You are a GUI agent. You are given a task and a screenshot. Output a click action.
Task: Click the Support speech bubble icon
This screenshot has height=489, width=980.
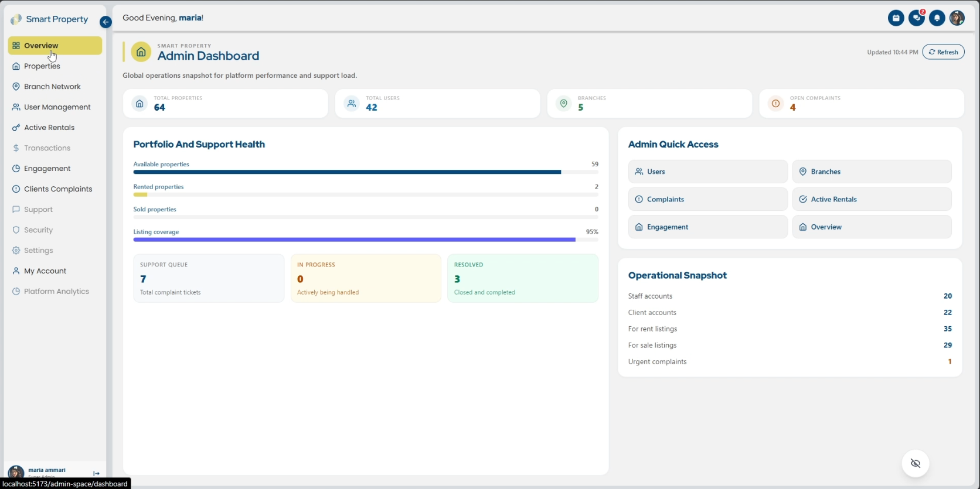tap(16, 210)
